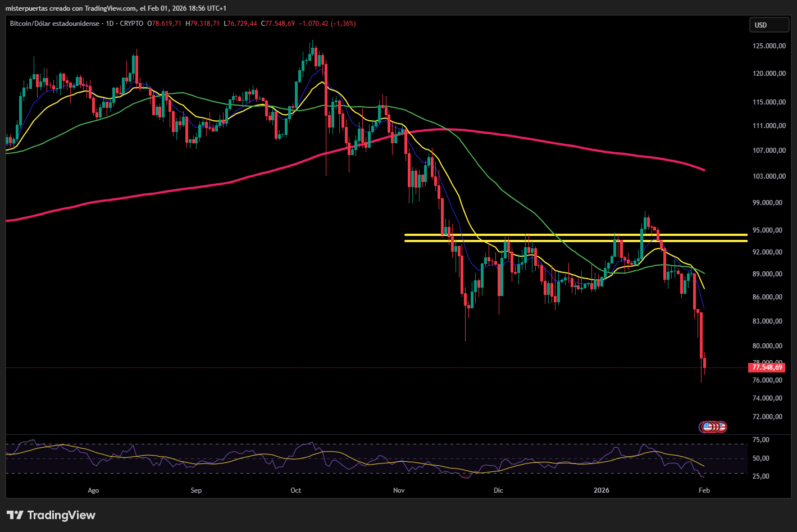Select the close value C77.548,69
Viewport: 797px width, 532px height.
click(x=278, y=24)
